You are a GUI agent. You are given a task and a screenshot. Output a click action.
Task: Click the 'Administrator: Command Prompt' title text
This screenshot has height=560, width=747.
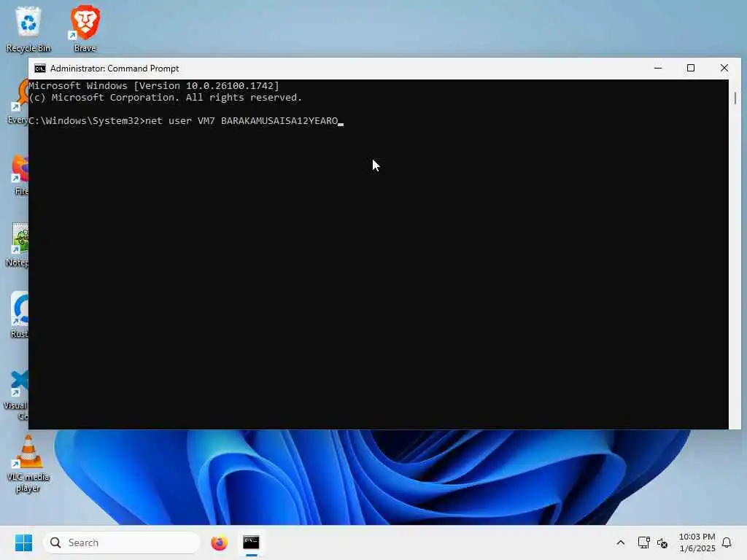coord(115,69)
